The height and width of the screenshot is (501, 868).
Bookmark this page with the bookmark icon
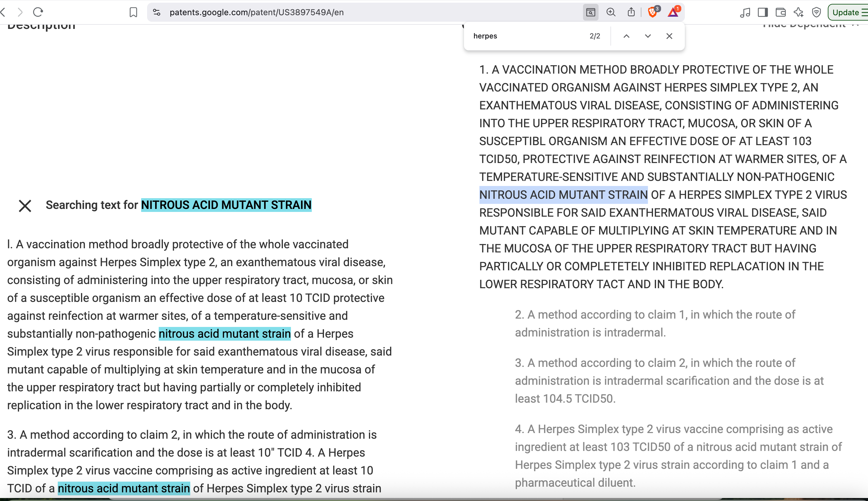(133, 13)
